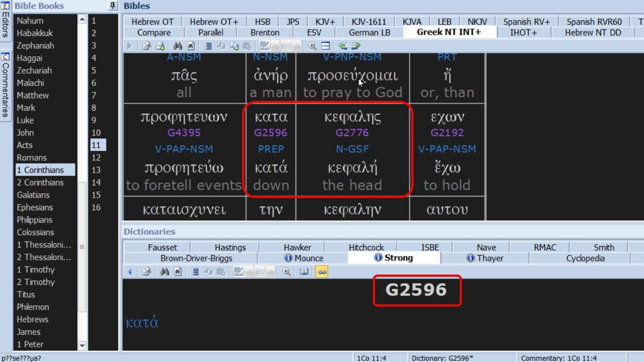Select chapter 13 in the chapter list
The image size is (644, 362).
[x=96, y=170]
